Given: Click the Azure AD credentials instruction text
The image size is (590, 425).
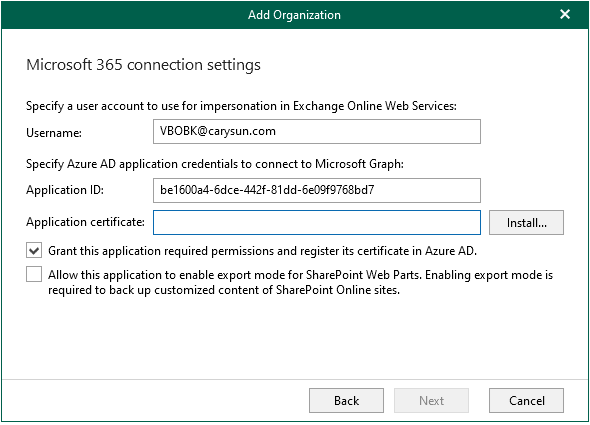Looking at the screenshot, I should 215,164.
